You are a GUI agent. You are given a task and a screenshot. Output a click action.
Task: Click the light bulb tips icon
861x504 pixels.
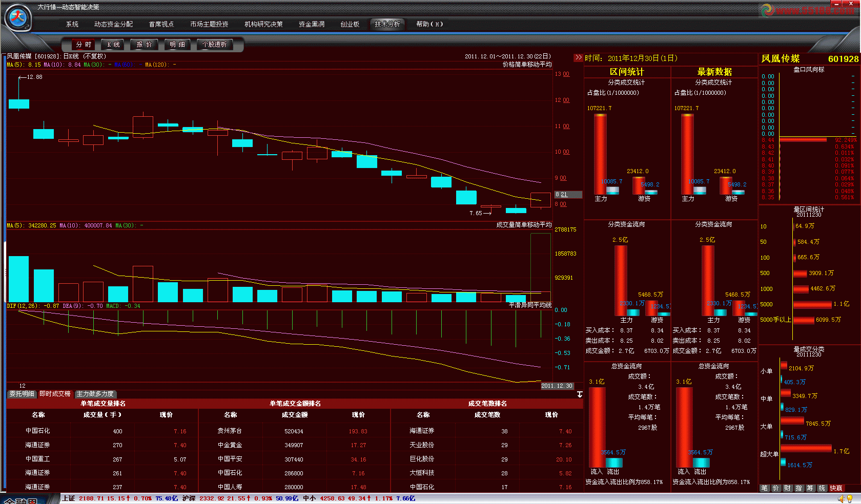tap(850, 499)
